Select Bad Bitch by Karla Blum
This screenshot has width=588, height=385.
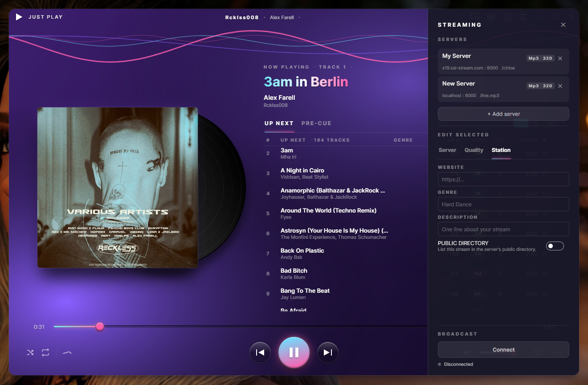coord(346,274)
